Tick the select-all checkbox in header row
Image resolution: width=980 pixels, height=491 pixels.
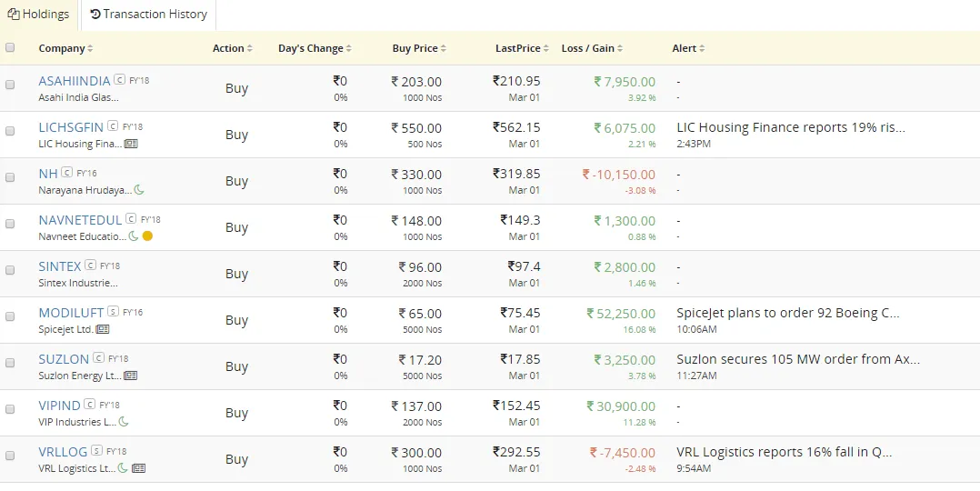point(10,48)
